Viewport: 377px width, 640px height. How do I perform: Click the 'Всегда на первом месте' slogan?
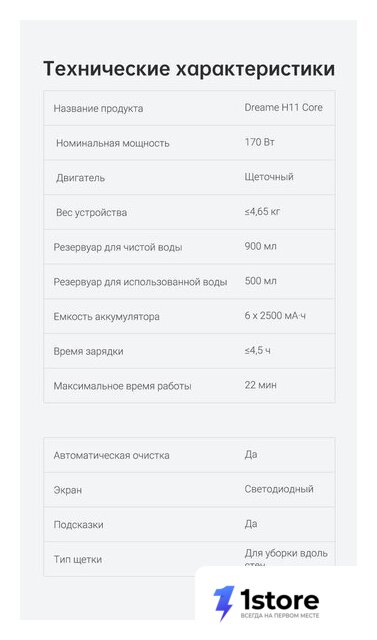(x=280, y=616)
